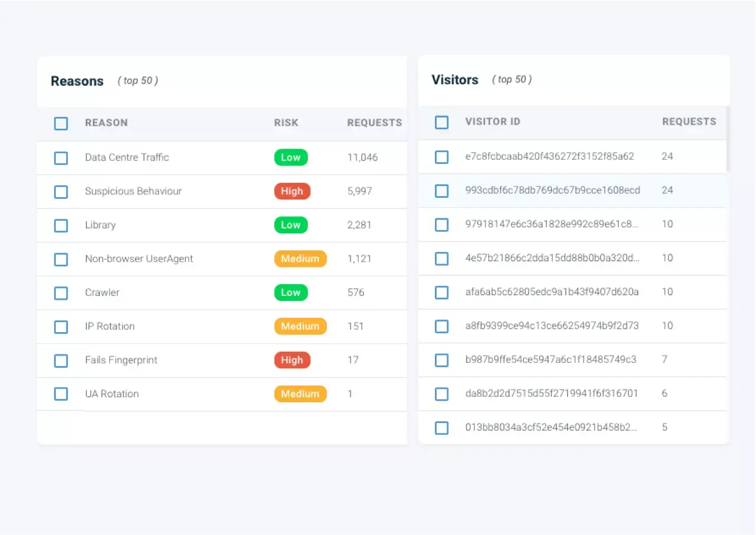Screen dimensions: 756x535
Task: Check the Library reason checkbox
Action: click(x=61, y=225)
